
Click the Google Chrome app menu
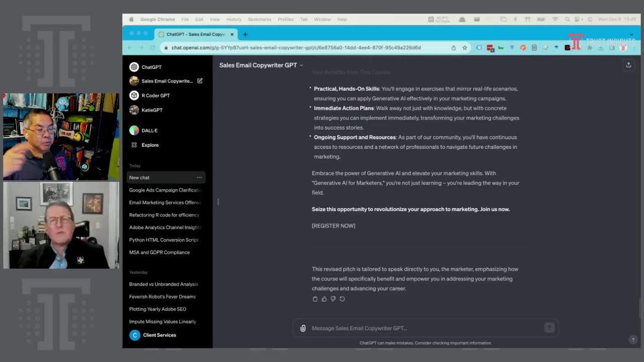pyautogui.click(x=157, y=19)
